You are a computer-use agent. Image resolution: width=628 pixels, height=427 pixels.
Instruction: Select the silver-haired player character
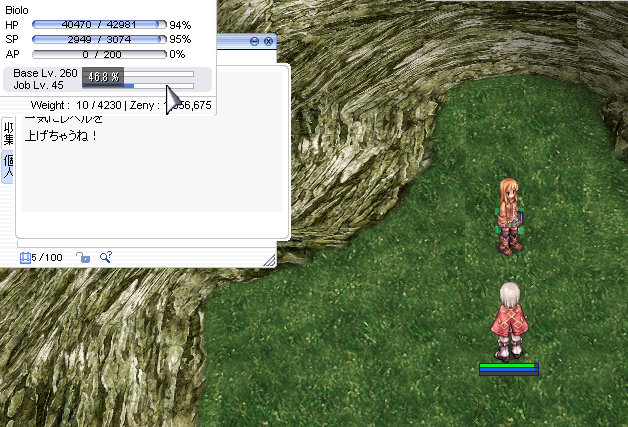coord(507,320)
